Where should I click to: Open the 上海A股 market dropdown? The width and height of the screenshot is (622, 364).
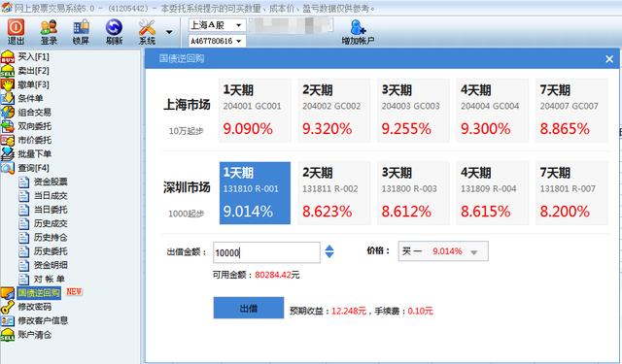[x=217, y=25]
